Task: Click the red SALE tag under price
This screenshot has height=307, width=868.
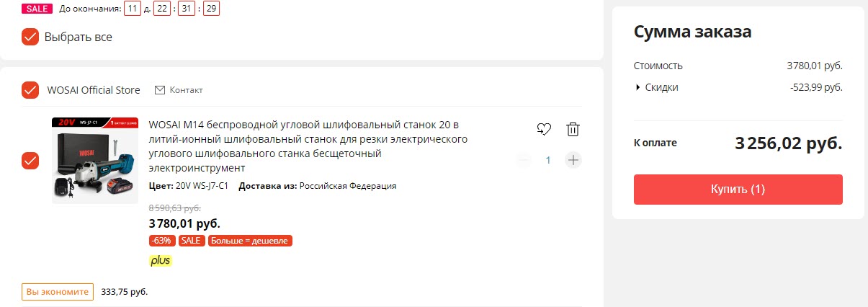Action: tap(192, 241)
